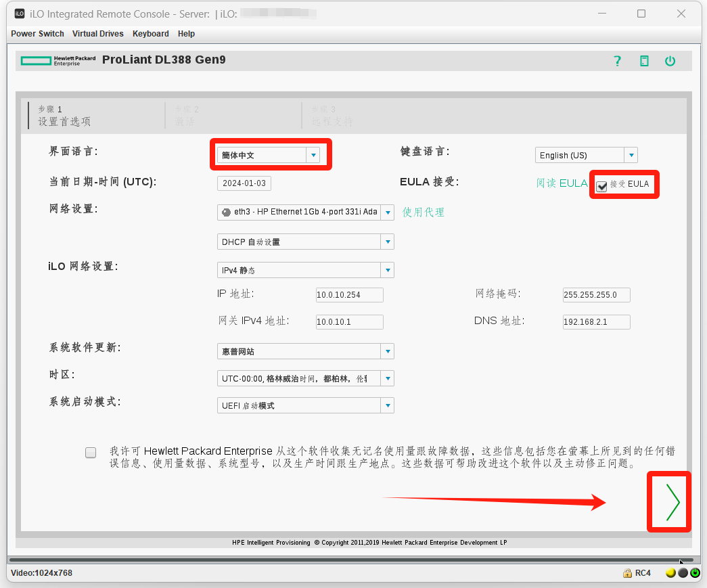Click the green power icon in header
This screenshot has width=707, height=588.
[x=670, y=61]
